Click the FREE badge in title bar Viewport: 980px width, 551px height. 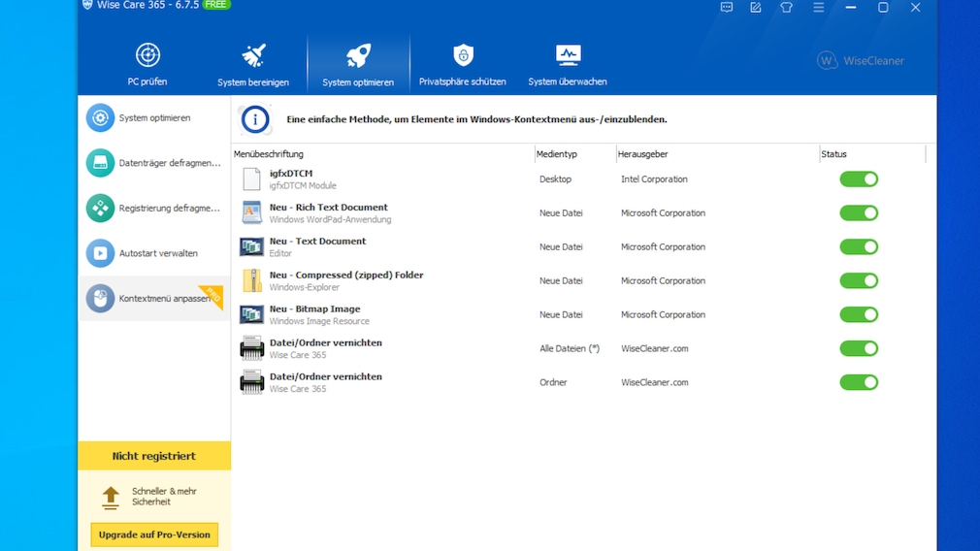pyautogui.click(x=216, y=5)
